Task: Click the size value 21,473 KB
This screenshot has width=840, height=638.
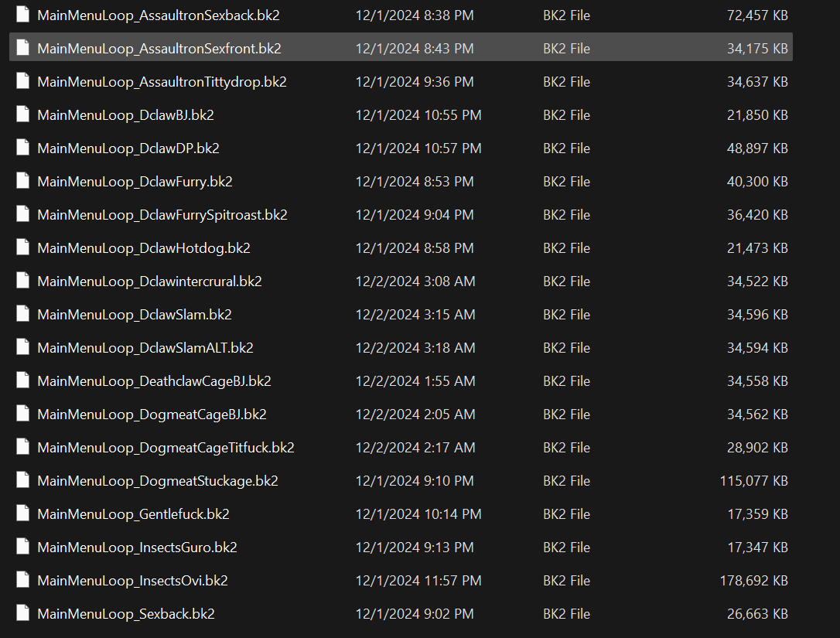Action: pyautogui.click(x=757, y=248)
